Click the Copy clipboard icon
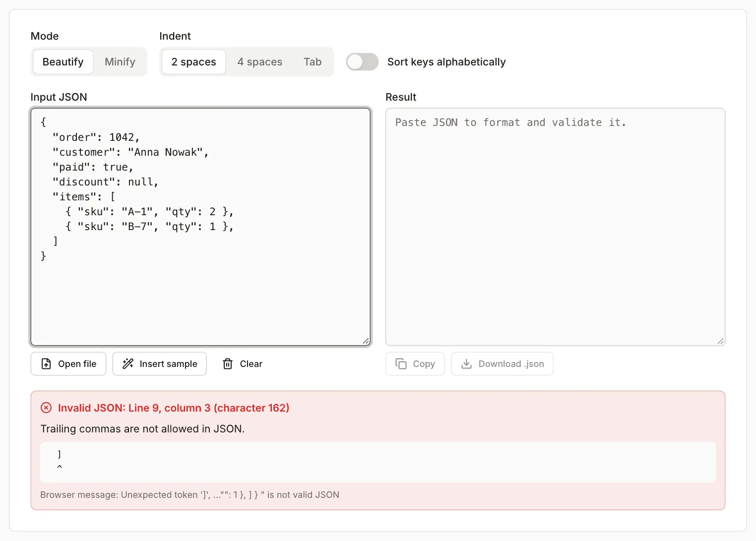This screenshot has height=541, width=756. click(x=401, y=364)
